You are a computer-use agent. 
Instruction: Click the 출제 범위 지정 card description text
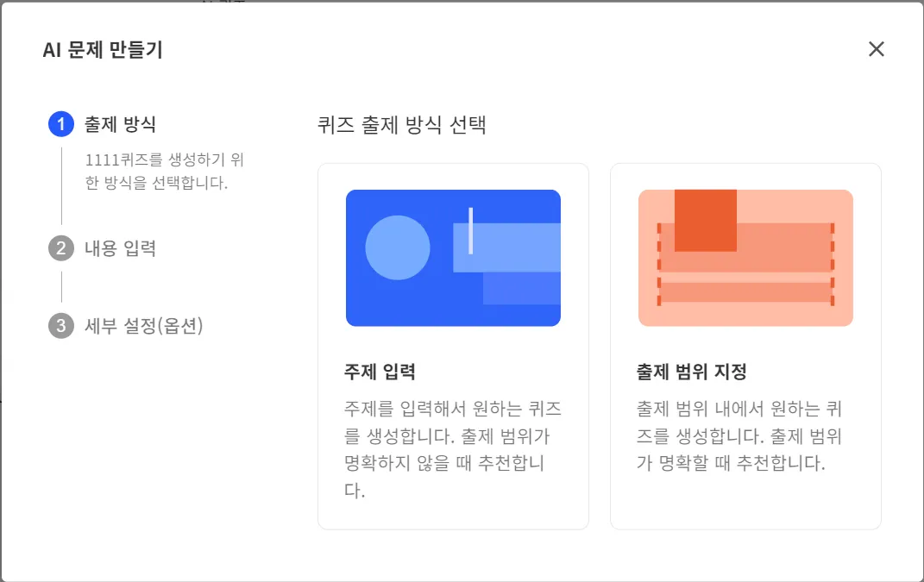coord(739,435)
